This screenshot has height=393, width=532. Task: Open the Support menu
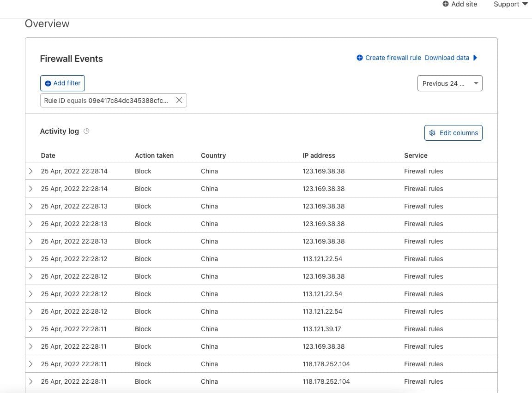click(507, 4)
